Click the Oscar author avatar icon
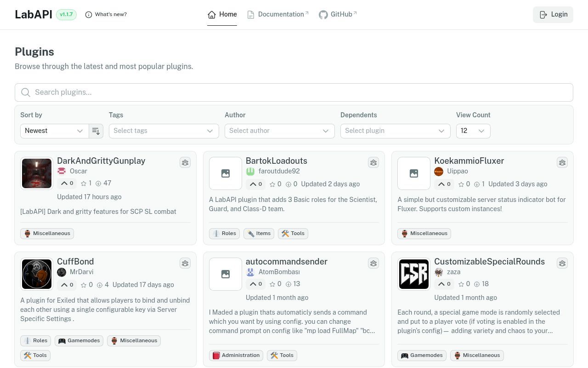The width and height of the screenshot is (588, 368). (62, 171)
